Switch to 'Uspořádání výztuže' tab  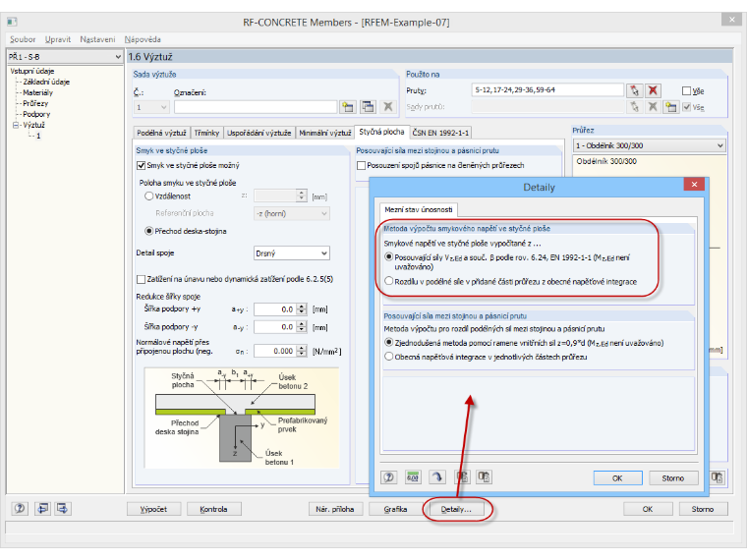pyautogui.click(x=259, y=133)
